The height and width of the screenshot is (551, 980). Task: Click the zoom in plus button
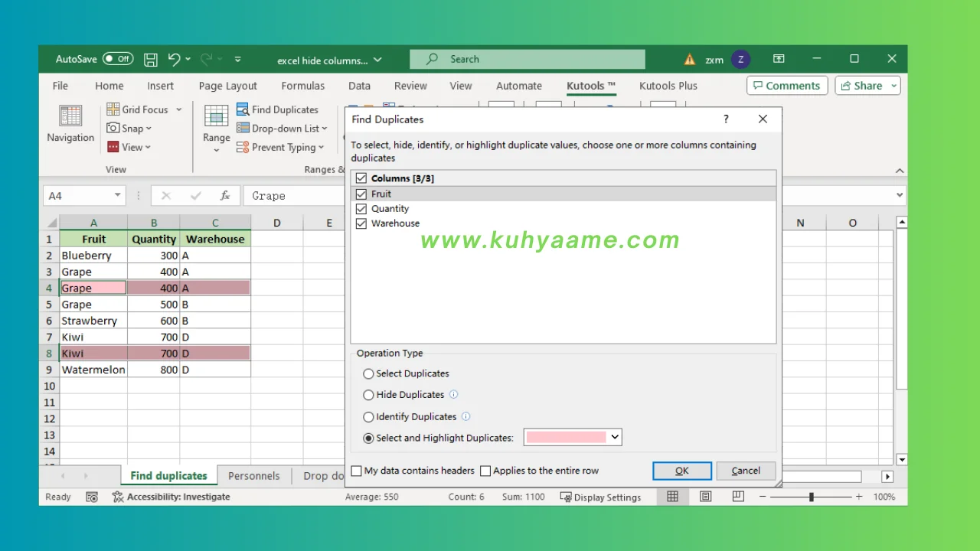[x=859, y=497]
